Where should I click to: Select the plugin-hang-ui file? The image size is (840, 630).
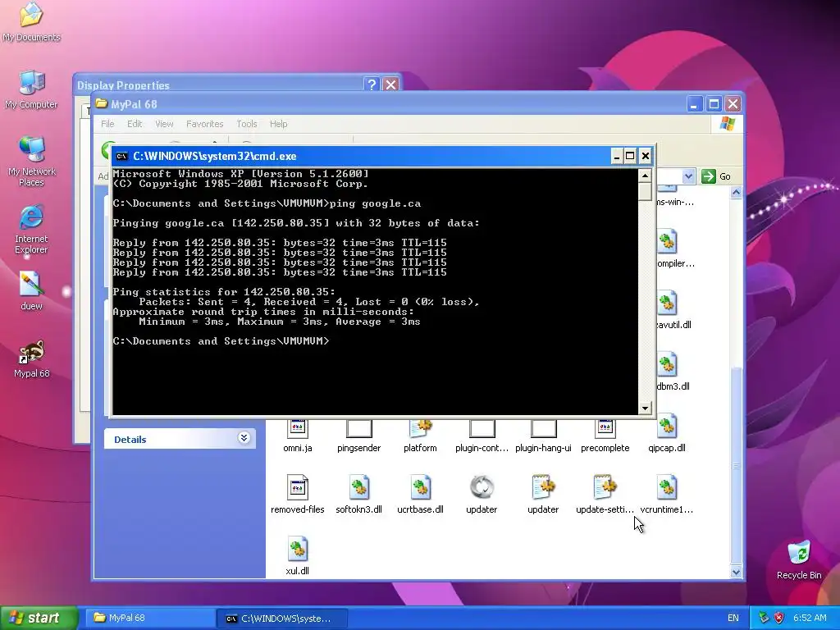point(543,436)
